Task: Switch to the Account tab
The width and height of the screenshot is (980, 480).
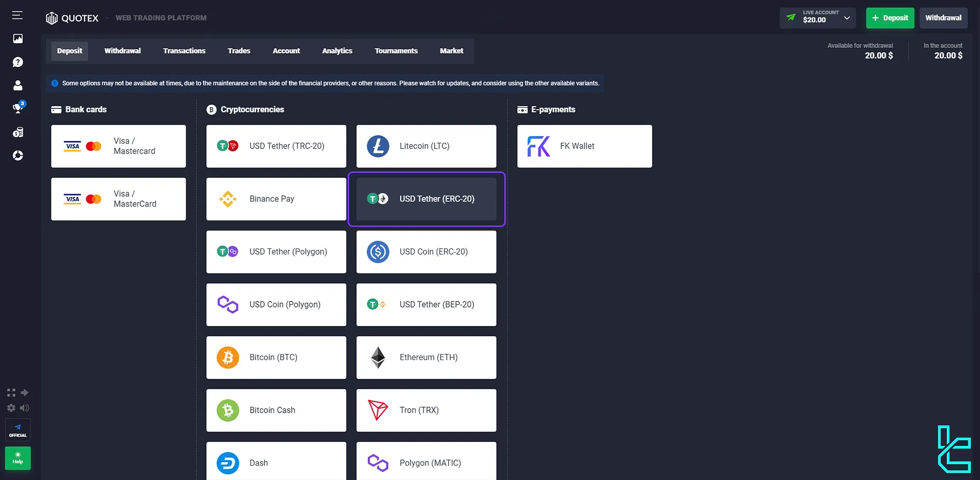Action: tap(286, 51)
